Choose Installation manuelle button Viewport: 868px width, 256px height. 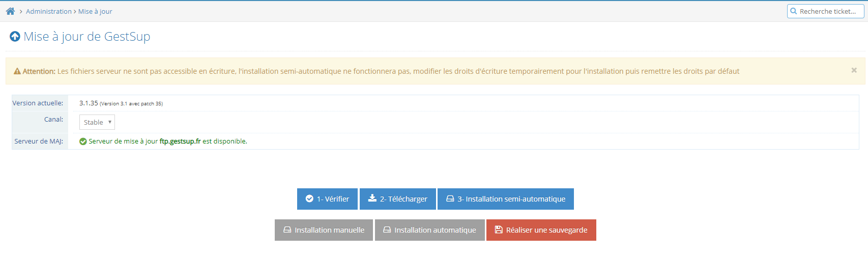point(324,230)
